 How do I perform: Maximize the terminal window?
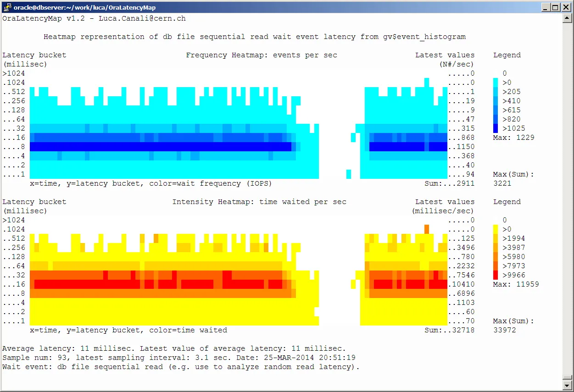tap(555, 7)
